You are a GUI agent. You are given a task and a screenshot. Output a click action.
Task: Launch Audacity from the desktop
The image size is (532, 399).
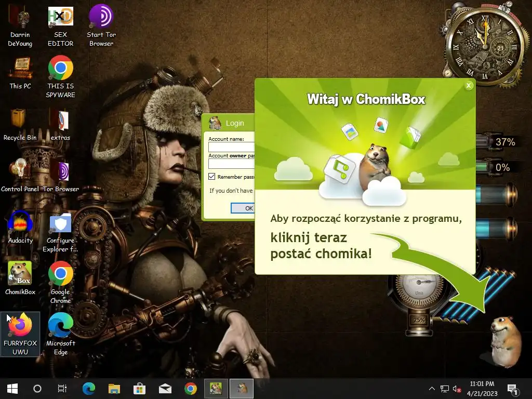tap(20, 228)
